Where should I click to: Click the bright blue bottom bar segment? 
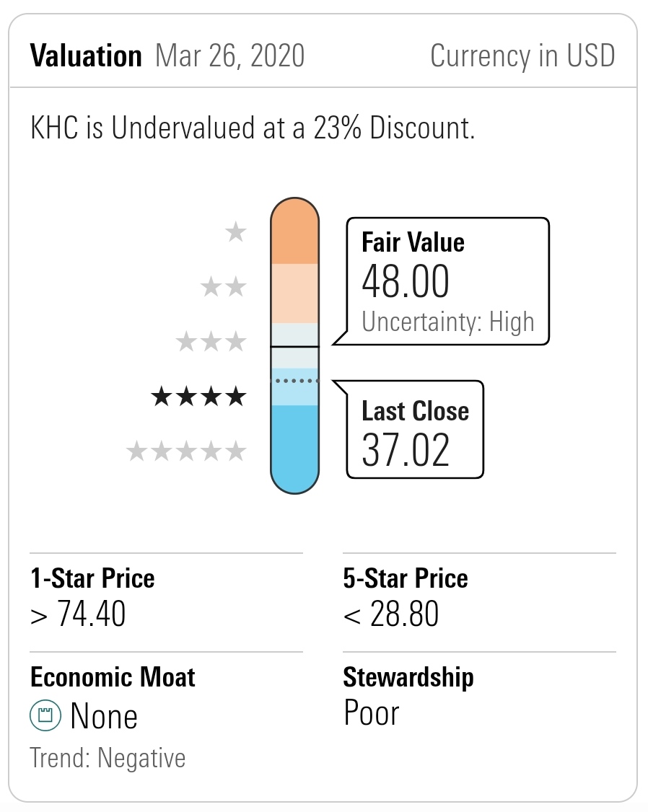pos(294,447)
